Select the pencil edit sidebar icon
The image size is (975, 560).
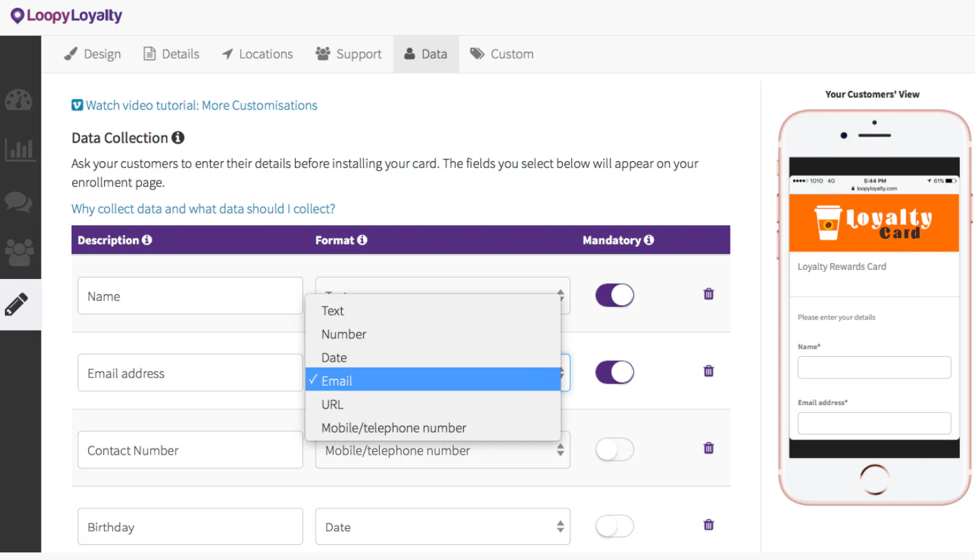click(17, 304)
